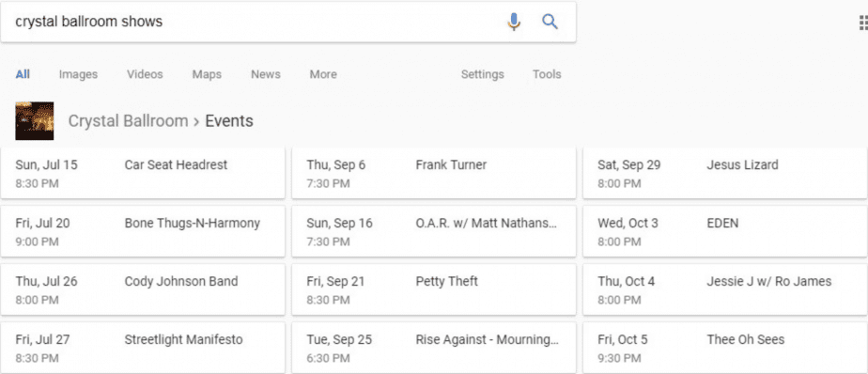Open the Petty Theft Sep 21 event
The width and height of the screenshot is (868, 374).
point(433,289)
